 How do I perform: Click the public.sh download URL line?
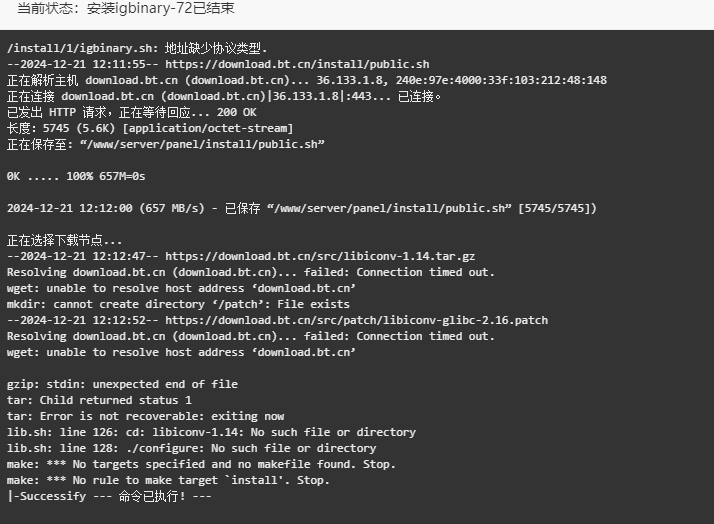pyautogui.click(x=218, y=64)
